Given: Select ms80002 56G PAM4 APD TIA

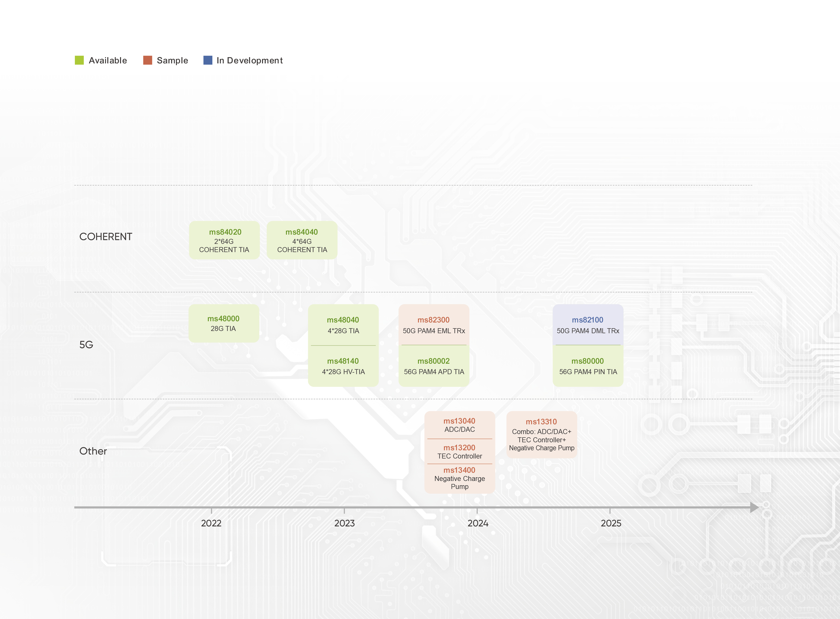Looking at the screenshot, I should point(434,366).
